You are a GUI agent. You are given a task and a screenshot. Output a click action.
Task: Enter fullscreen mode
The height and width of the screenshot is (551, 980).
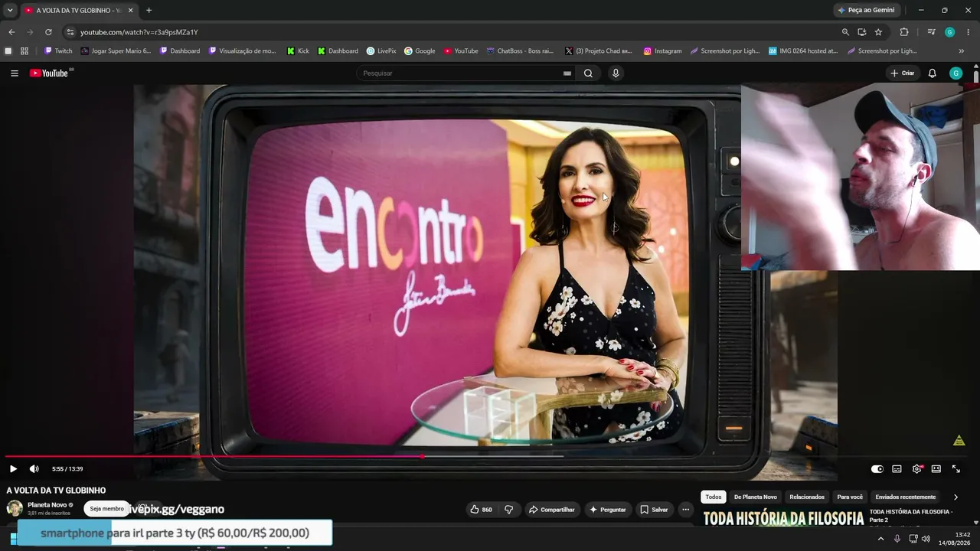click(x=956, y=469)
